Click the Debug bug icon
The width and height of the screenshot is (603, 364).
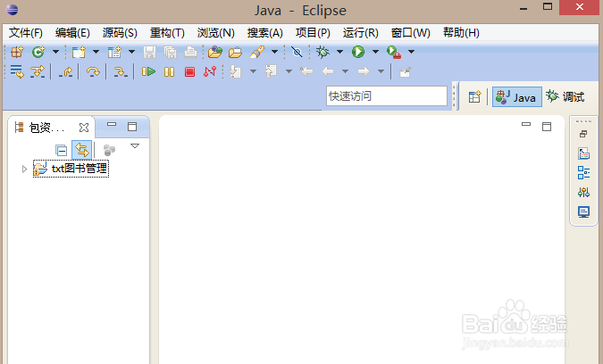(x=322, y=52)
